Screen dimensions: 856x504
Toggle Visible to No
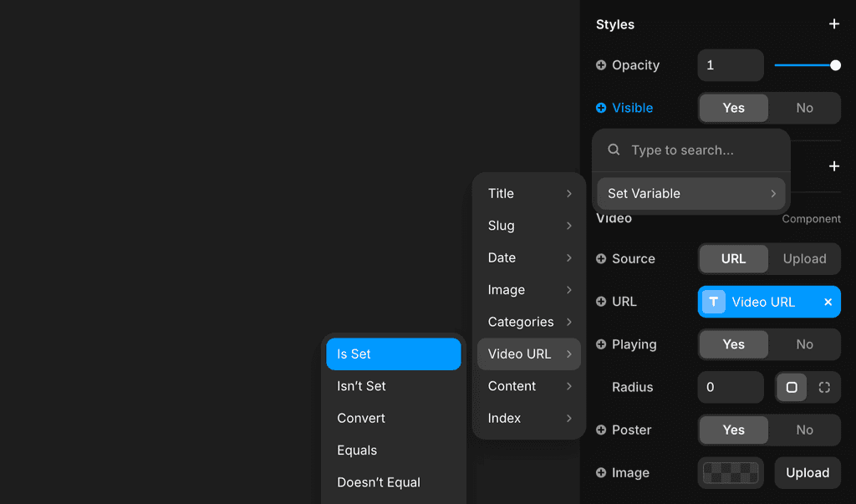click(x=804, y=108)
